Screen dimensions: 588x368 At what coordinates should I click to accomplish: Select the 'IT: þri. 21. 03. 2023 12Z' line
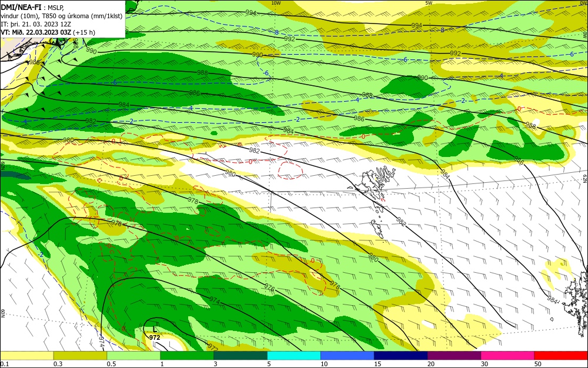click(x=36, y=24)
